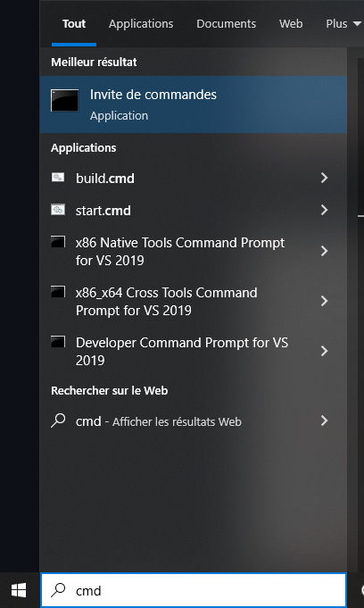
Task: Expand the cmd web results chevron
Action: click(x=325, y=421)
